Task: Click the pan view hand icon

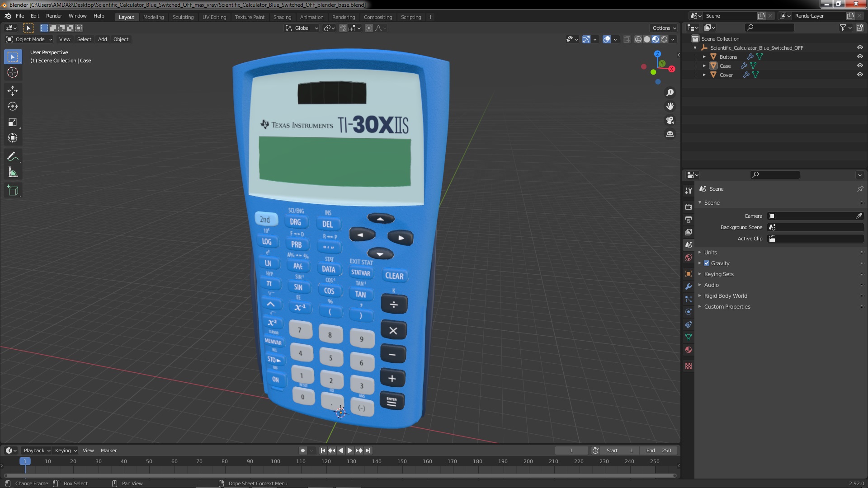Action: click(670, 106)
